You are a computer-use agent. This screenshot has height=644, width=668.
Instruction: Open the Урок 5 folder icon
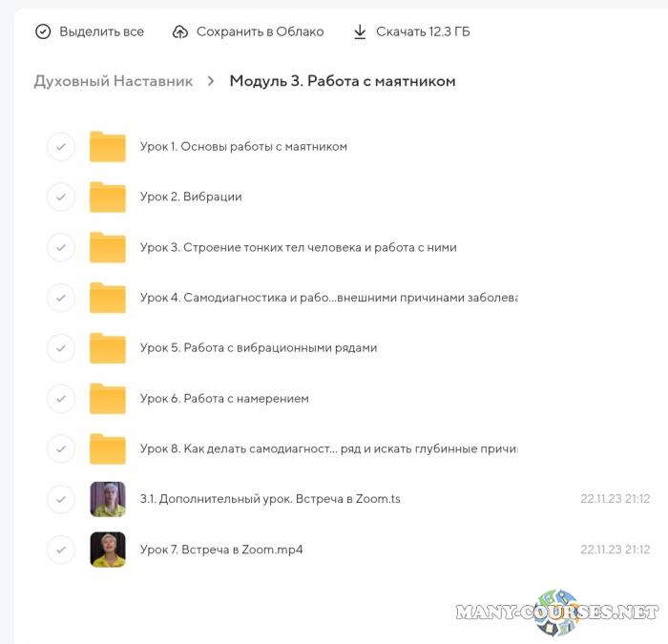[x=108, y=348]
